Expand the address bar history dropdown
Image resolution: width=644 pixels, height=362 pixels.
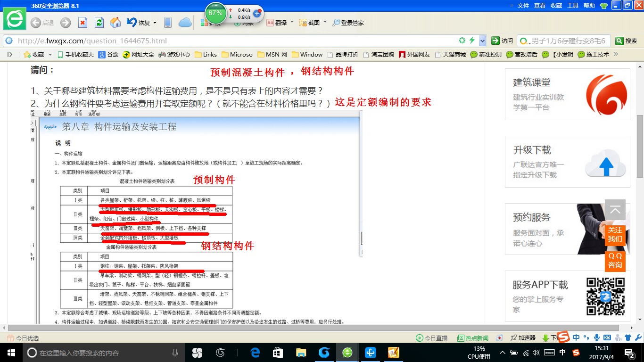(482, 41)
